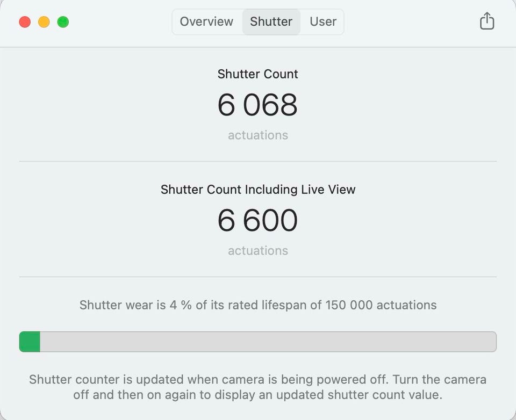
Task: Click the Shutter Count heading
Action: pos(257,74)
